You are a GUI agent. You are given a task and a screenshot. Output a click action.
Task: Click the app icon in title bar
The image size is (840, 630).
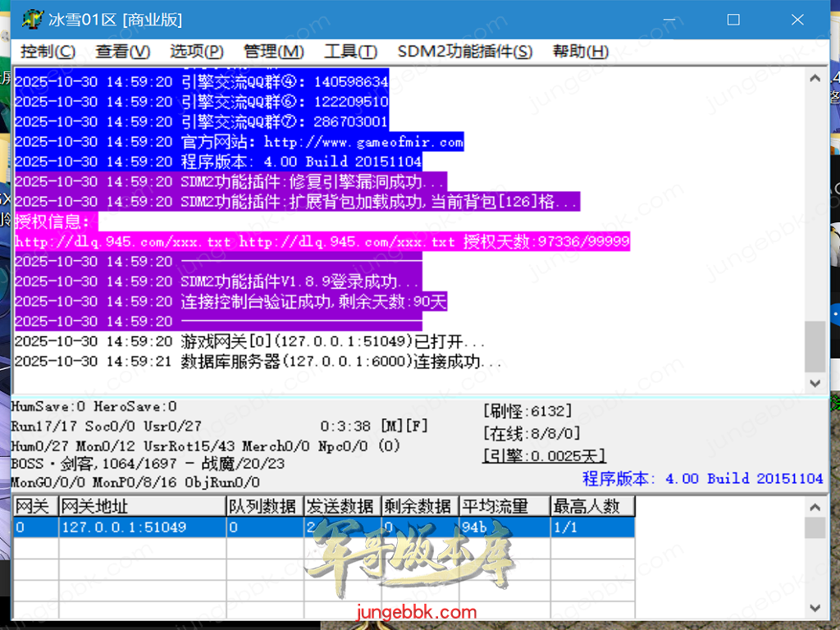[31, 19]
